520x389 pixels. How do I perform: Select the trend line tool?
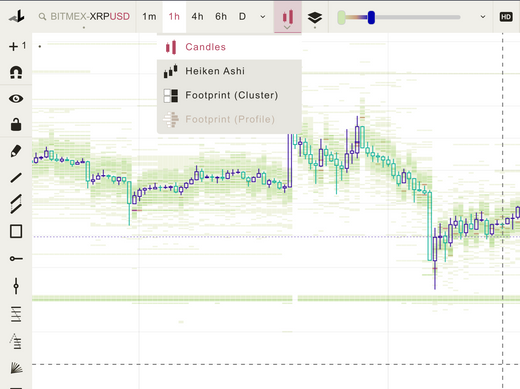16,178
